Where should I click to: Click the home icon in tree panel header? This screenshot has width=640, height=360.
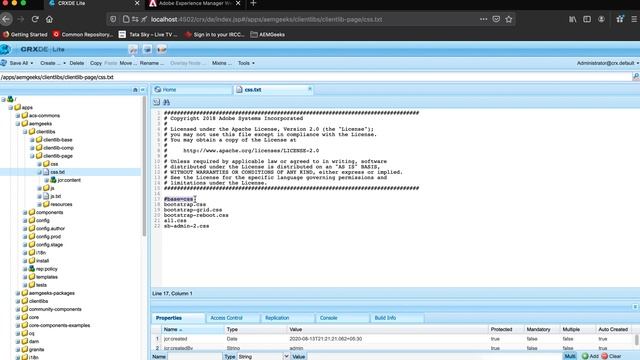(135, 90)
